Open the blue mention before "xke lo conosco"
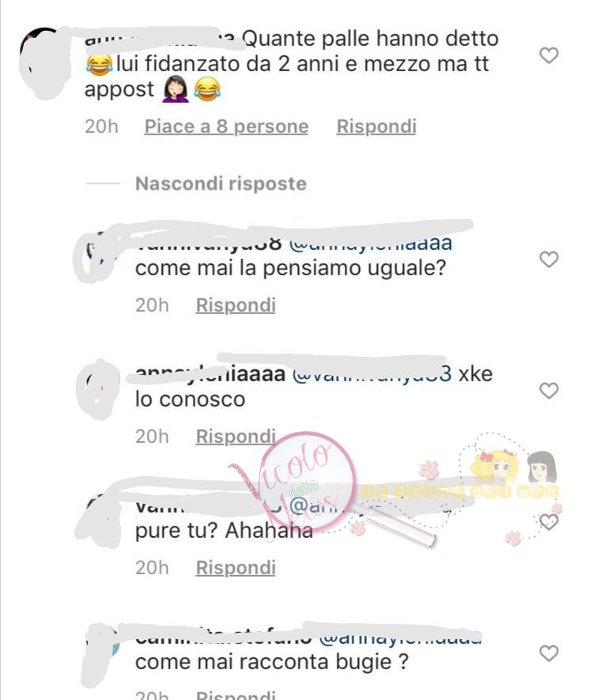 (372, 375)
